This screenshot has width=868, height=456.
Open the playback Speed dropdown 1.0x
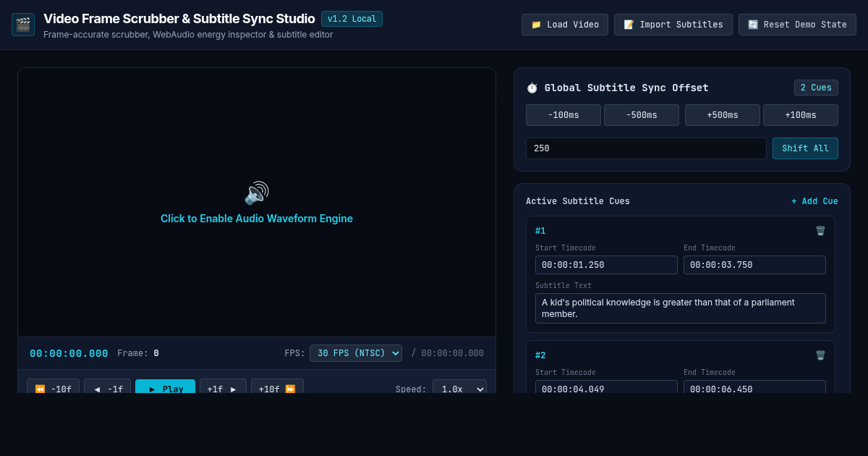pos(459,387)
